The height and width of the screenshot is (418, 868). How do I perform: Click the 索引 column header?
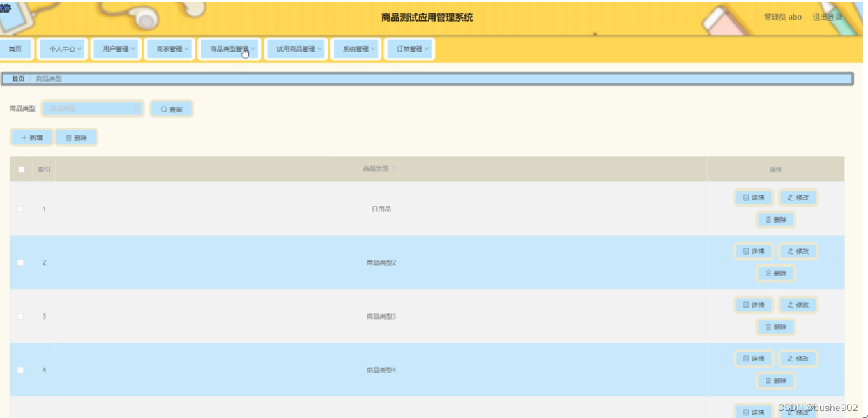tap(44, 170)
